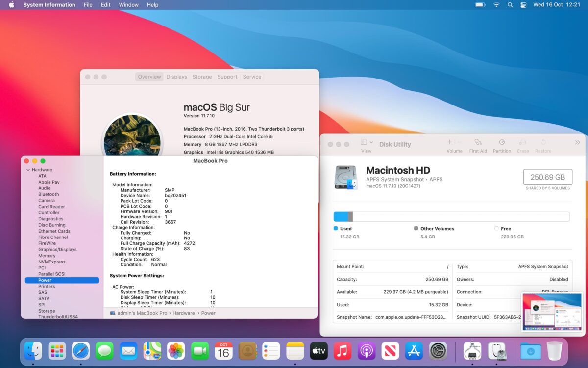Image resolution: width=588 pixels, height=368 pixels.
Task: Click the Erase icon in Disk Utility toolbar
Action: (x=523, y=142)
